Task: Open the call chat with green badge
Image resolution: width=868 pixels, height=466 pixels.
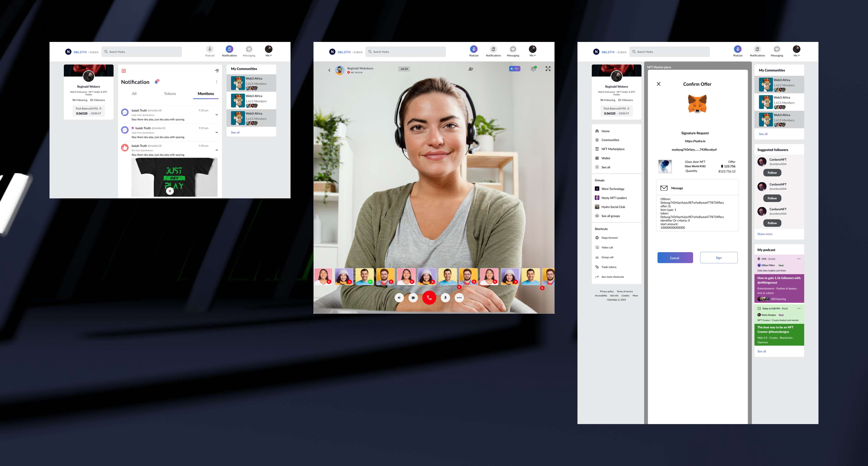Action: pos(533,69)
